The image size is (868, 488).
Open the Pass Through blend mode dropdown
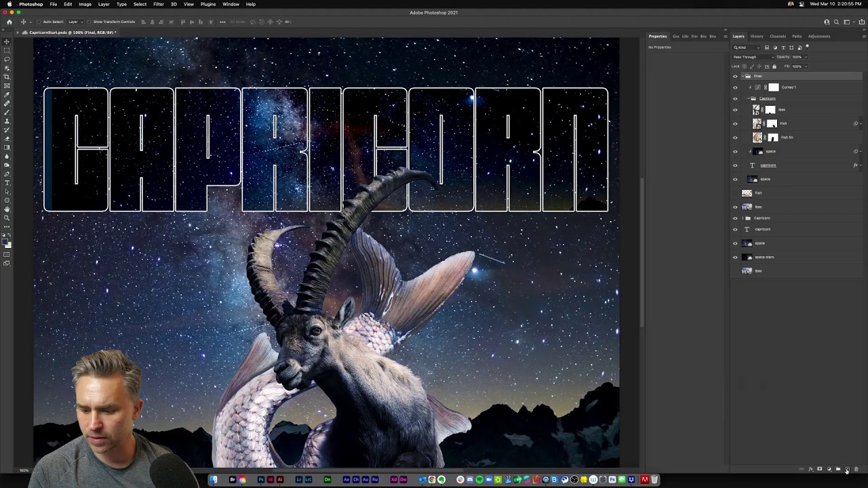click(x=753, y=57)
